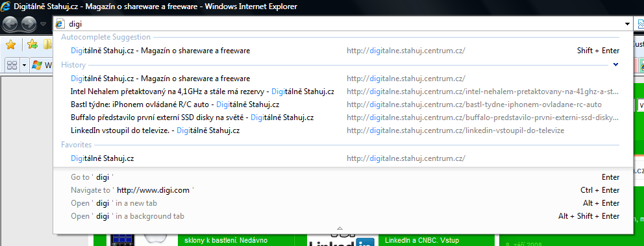The image size is (644, 246).
Task: Click the browser Back button
Action: click(10, 24)
